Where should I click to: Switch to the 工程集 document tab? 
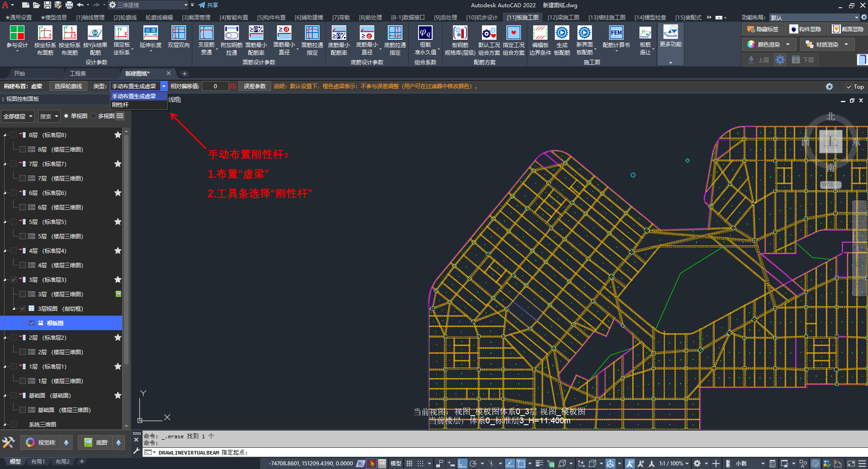[78, 73]
